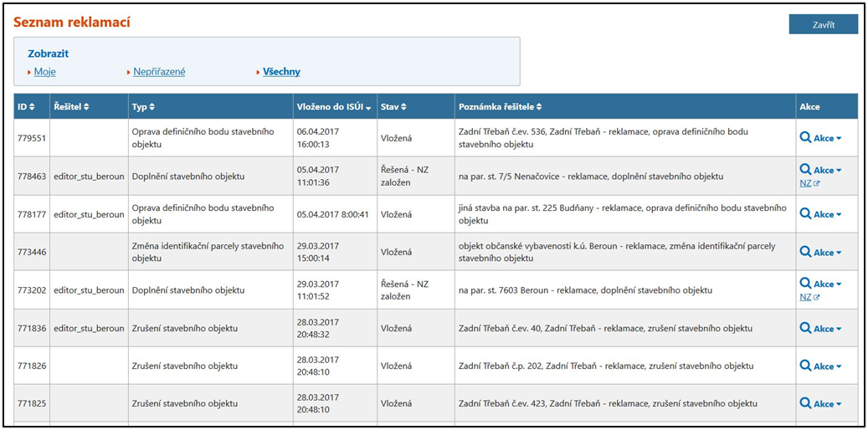Viewport: 868px width, 430px height.
Task: Open magnifier icon for row 771826
Action: pos(805,366)
